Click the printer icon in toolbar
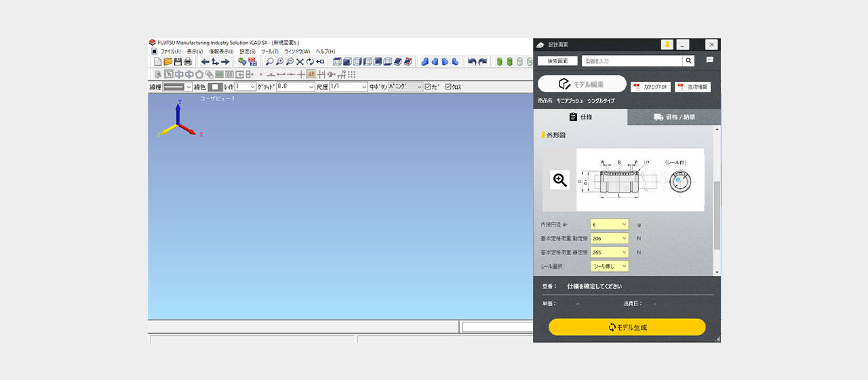This screenshot has width=868, height=380. [187, 62]
